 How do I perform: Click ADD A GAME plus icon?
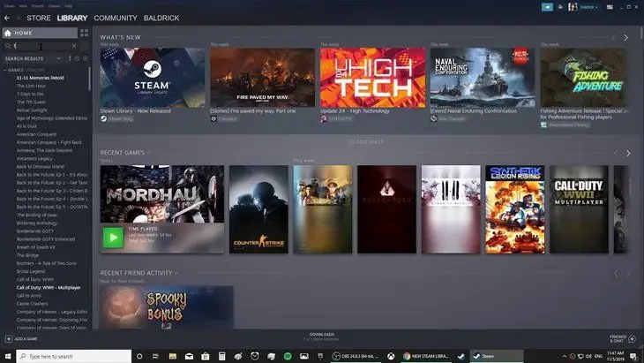[9, 339]
